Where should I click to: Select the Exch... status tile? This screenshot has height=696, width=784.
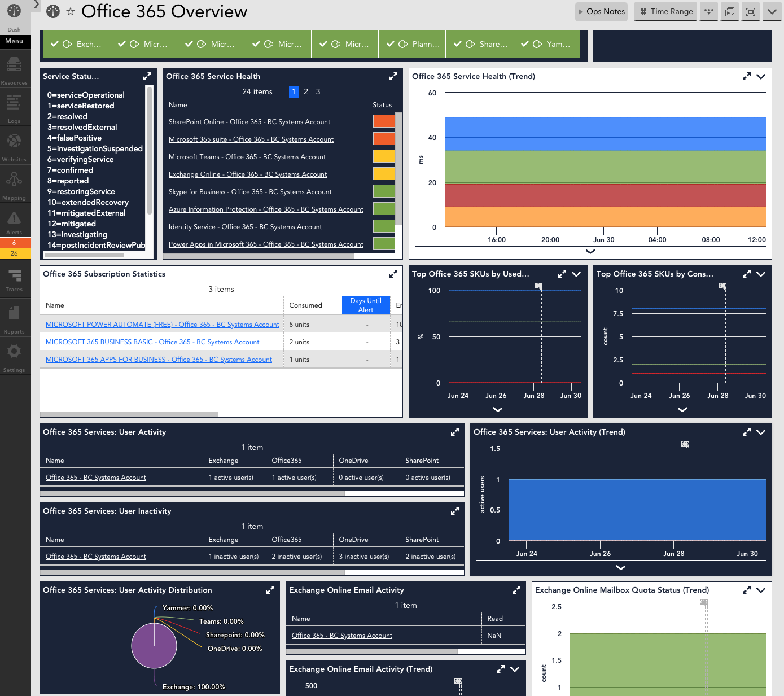tap(76, 44)
